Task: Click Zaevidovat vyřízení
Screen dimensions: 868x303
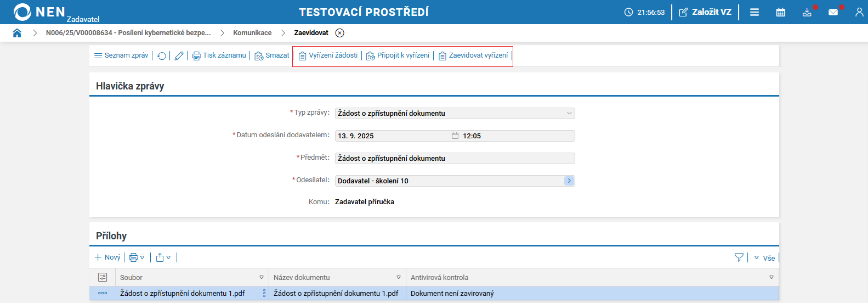Action: 473,55
